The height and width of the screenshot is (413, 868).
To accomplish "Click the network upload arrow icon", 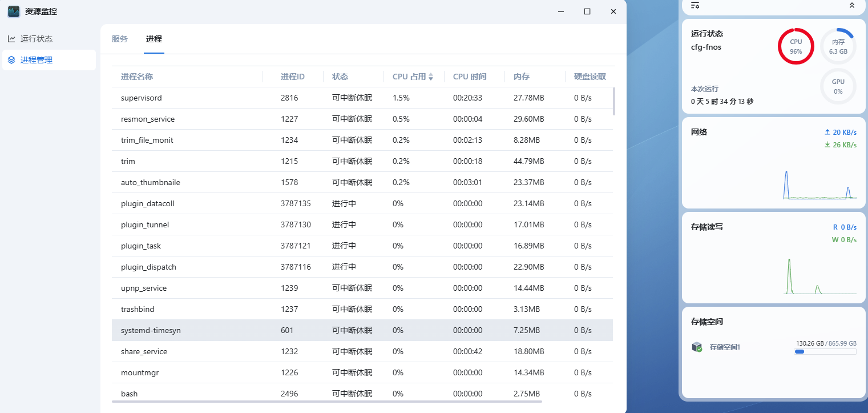I will click(x=827, y=132).
